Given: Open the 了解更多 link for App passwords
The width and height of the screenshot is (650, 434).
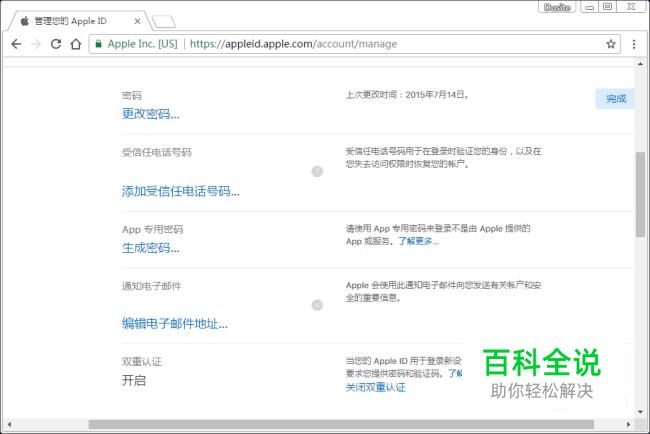Looking at the screenshot, I should [418, 241].
